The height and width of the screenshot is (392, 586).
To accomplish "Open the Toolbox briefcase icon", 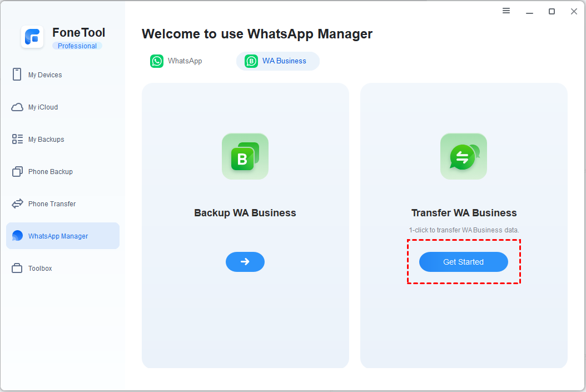I will click(17, 269).
